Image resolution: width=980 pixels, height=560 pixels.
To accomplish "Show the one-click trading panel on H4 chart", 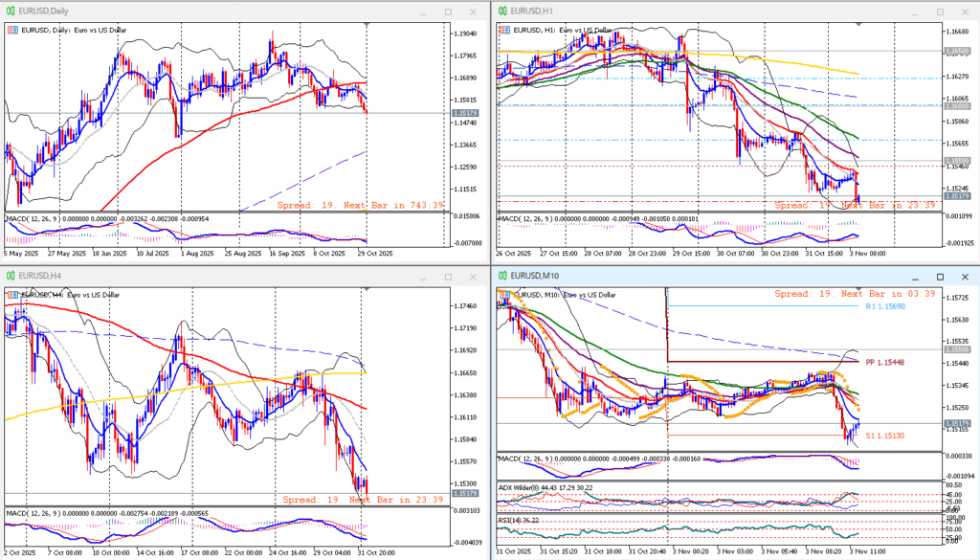I will 12,296.
